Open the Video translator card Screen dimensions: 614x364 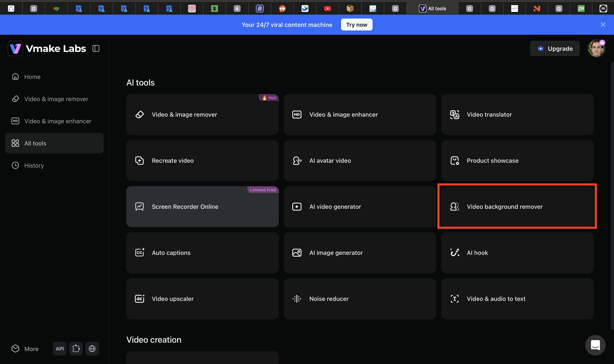coord(517,115)
